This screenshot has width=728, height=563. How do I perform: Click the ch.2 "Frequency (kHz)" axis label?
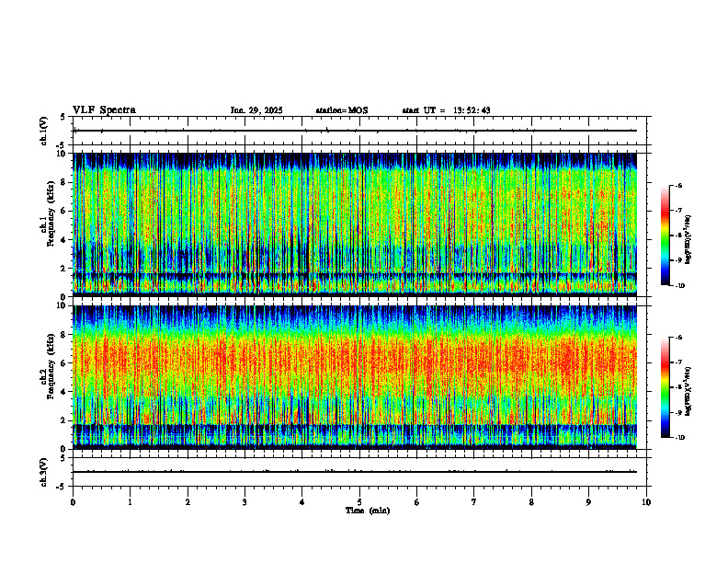pos(51,366)
